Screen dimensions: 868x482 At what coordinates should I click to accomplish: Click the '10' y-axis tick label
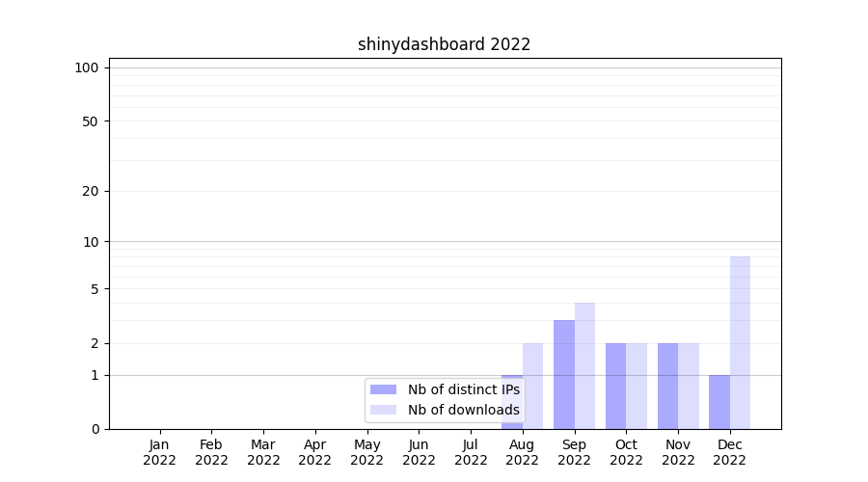point(91,241)
